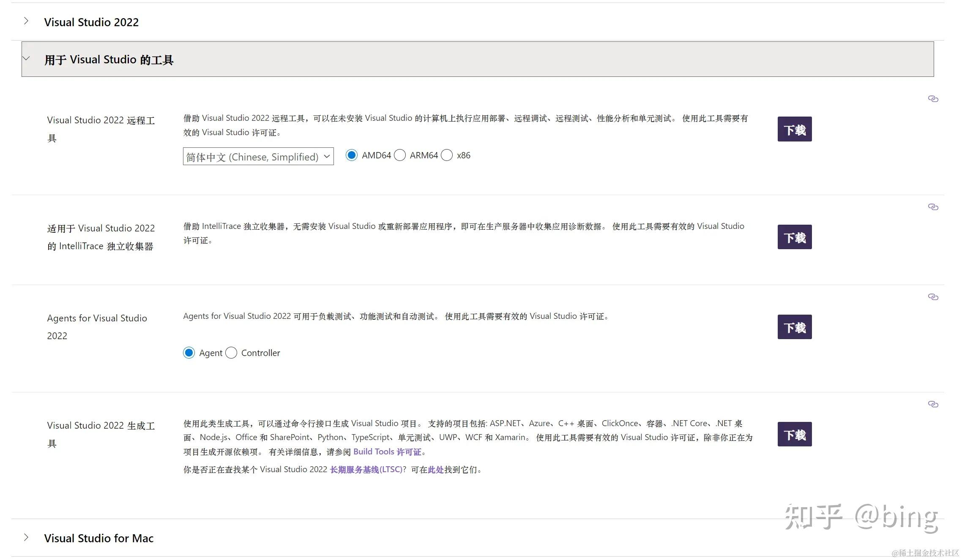Copy link icon for Visual Studio 2022 生成工具
The image size is (962, 560).
[933, 404]
